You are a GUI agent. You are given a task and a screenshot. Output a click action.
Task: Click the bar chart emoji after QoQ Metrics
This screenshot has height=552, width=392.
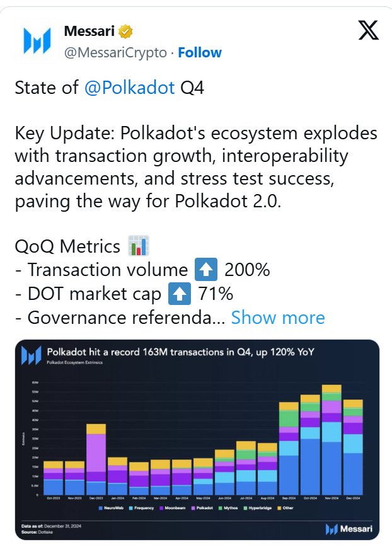click(137, 245)
